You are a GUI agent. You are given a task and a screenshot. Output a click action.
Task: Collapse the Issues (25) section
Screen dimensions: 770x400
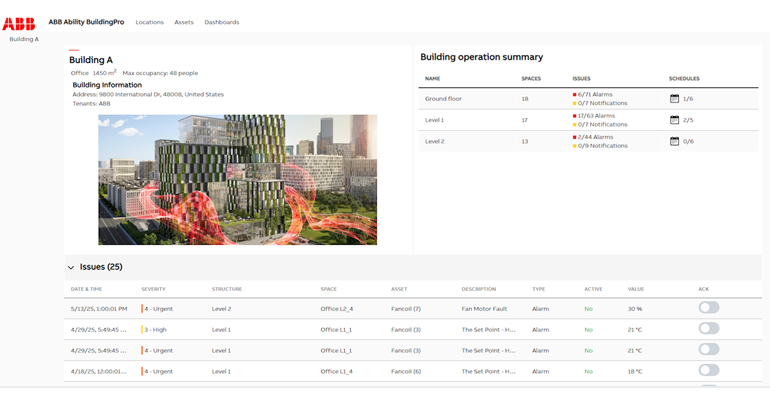(x=71, y=267)
